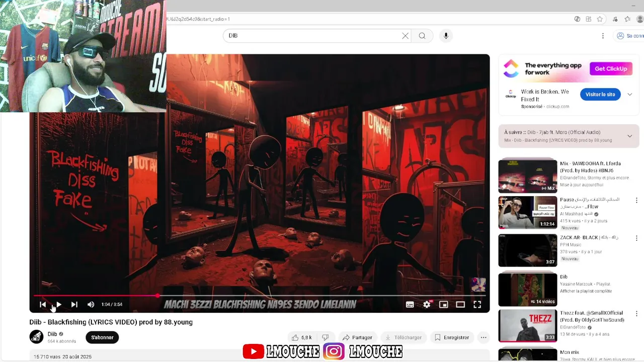Open ZACK AR- BLACK video thumbnail
The image size is (644, 362).
coord(528,250)
